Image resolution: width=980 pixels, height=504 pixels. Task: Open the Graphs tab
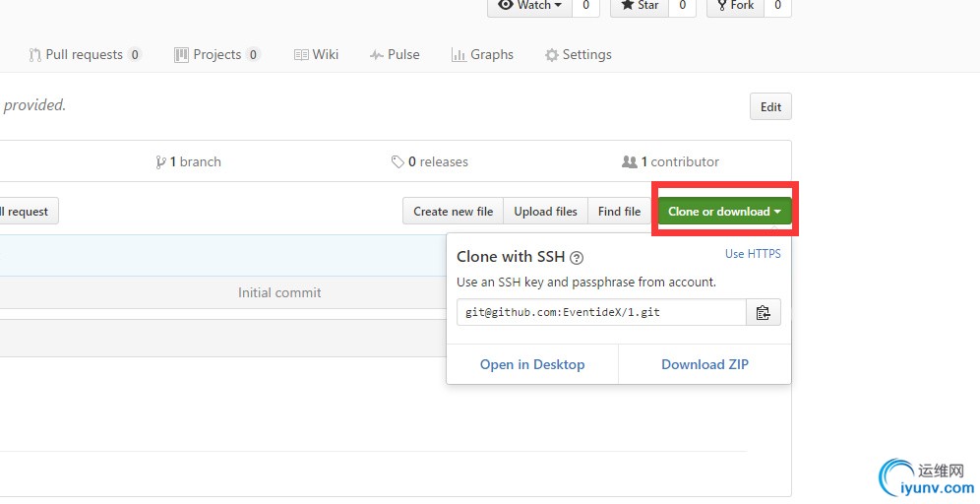click(x=482, y=55)
